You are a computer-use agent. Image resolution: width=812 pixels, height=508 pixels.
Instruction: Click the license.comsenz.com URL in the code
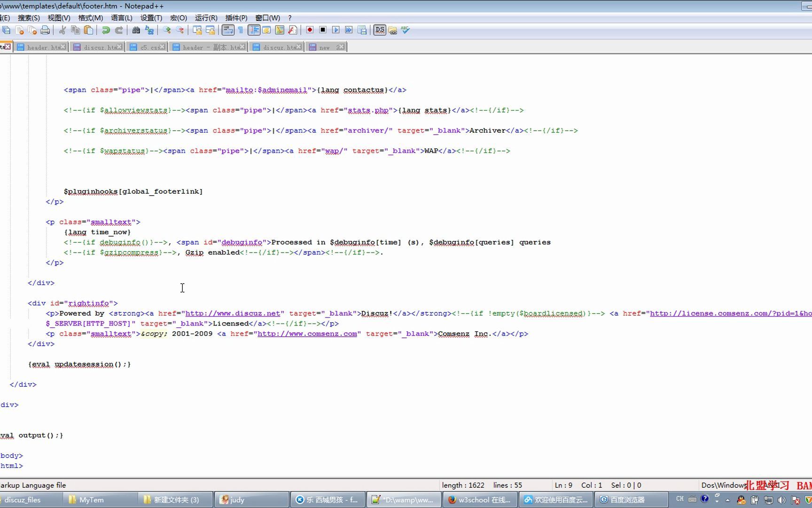click(731, 313)
